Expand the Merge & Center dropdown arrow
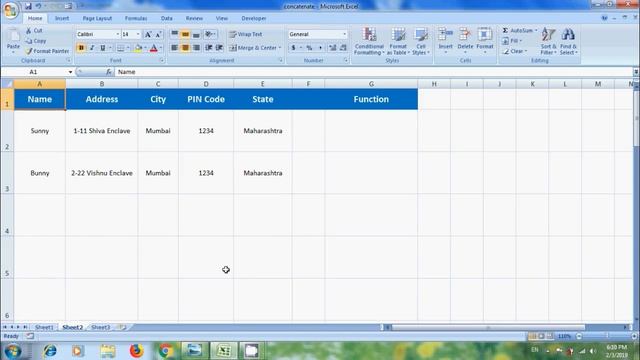 (280, 48)
